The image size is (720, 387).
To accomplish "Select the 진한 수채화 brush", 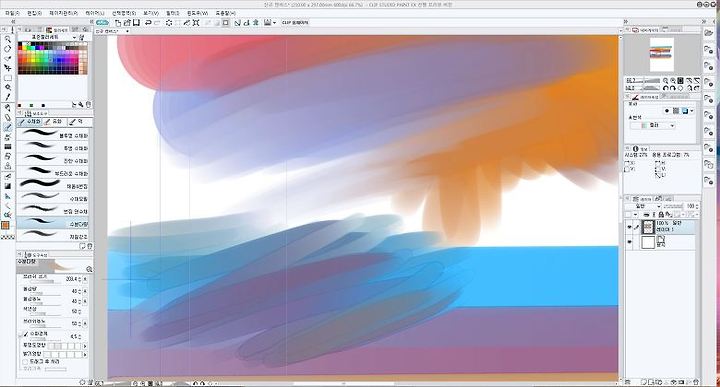I will [x=54, y=160].
